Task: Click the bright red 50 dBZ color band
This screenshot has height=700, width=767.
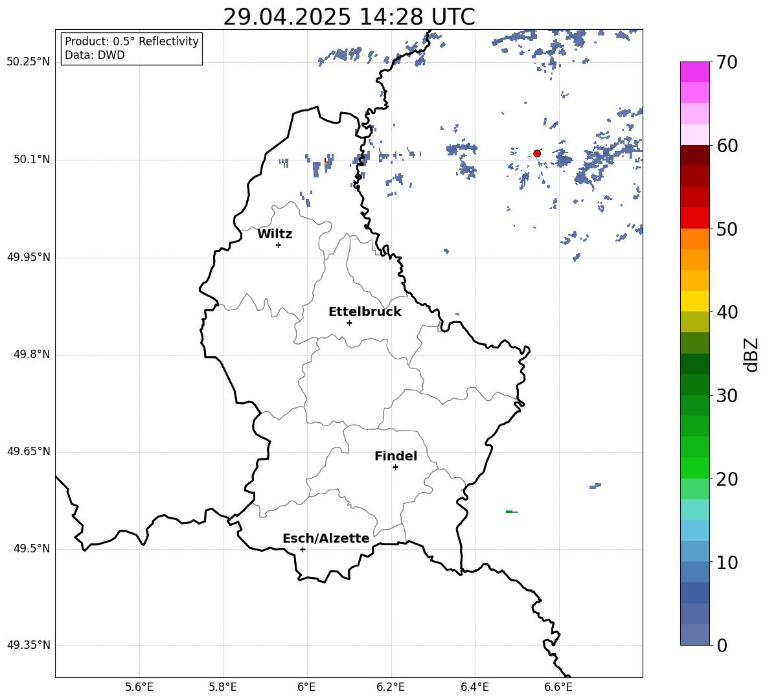Action: (694, 218)
